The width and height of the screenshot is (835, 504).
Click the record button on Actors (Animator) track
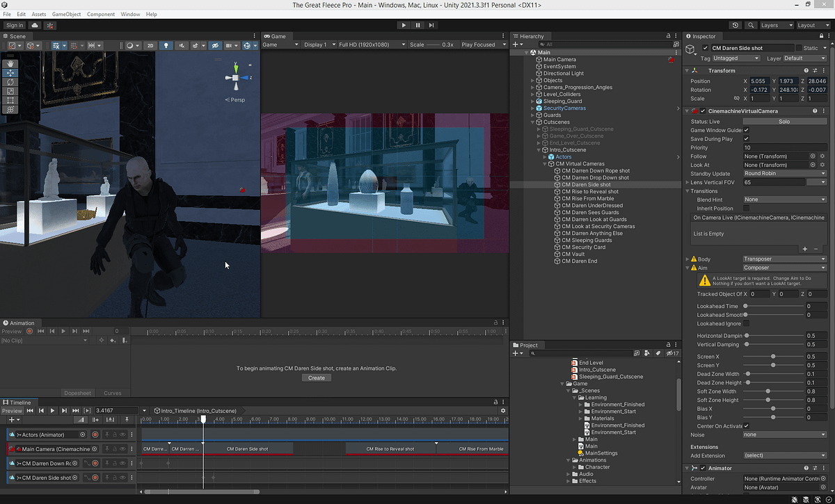pyautogui.click(x=95, y=434)
